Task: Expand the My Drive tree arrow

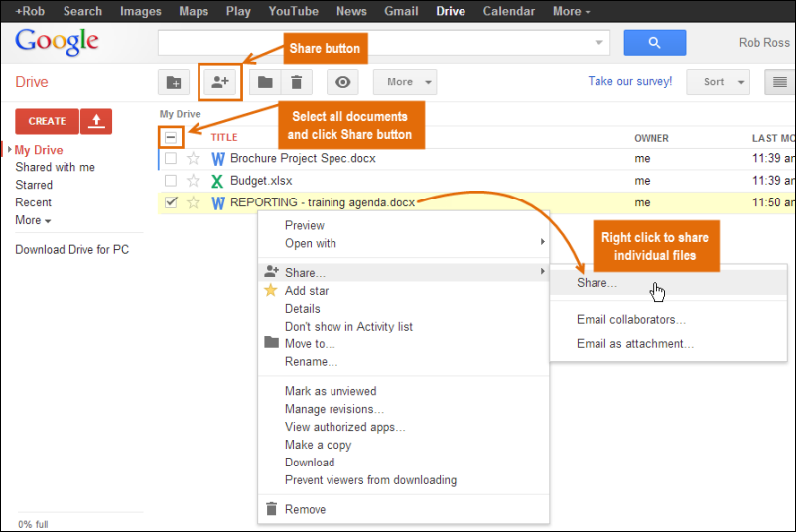Action: point(9,149)
